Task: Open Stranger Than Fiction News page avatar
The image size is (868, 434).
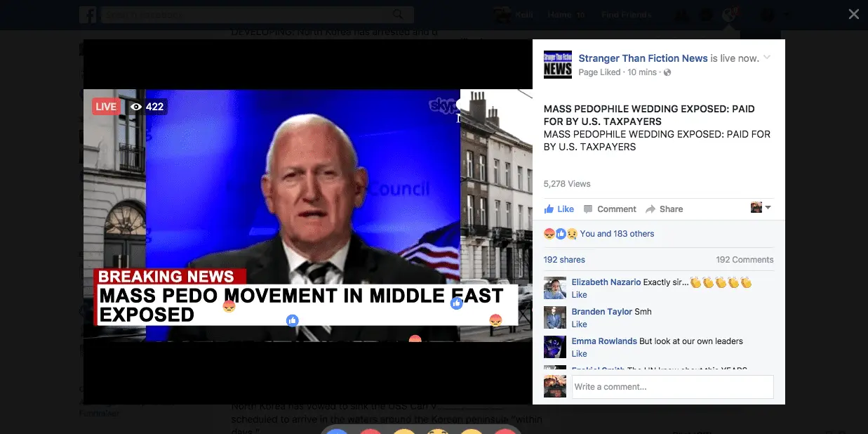Action: (558, 65)
